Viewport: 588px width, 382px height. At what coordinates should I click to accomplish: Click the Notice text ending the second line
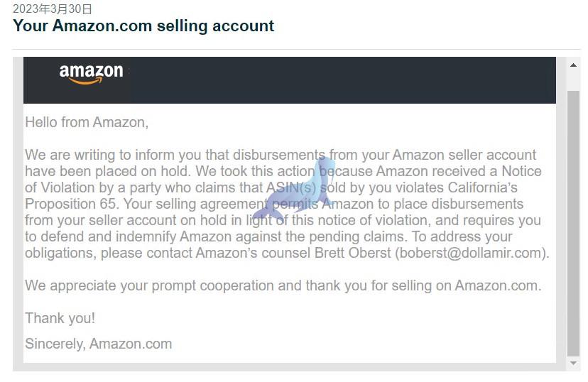(522, 171)
